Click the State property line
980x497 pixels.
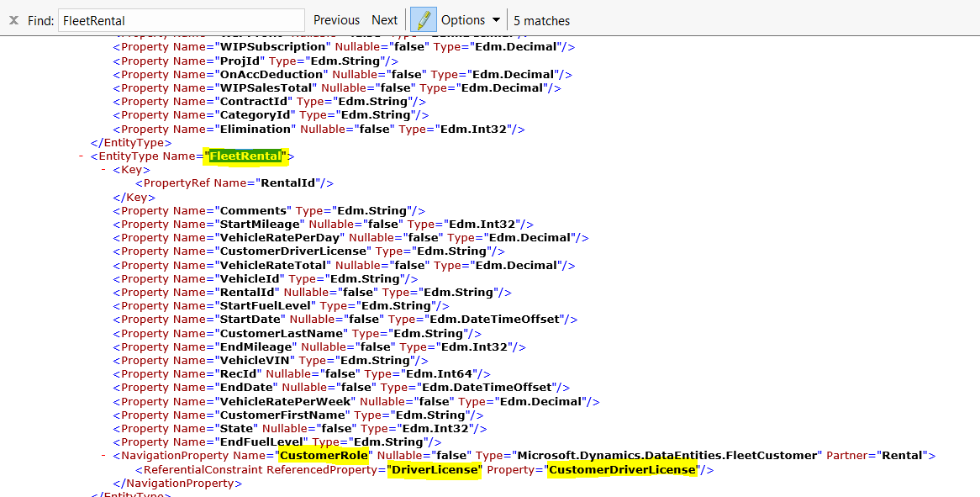(299, 429)
